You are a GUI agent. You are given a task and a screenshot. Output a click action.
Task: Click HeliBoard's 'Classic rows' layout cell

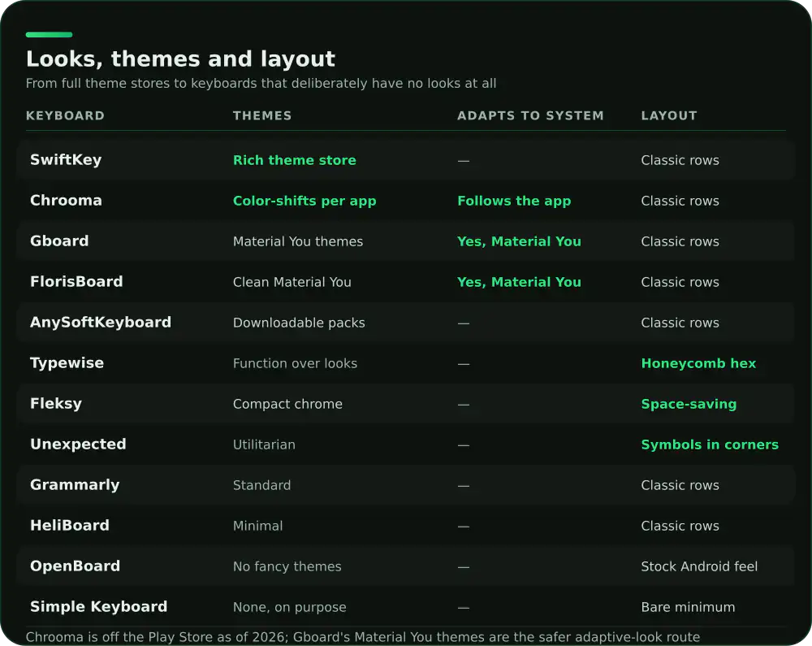pyautogui.click(x=680, y=526)
